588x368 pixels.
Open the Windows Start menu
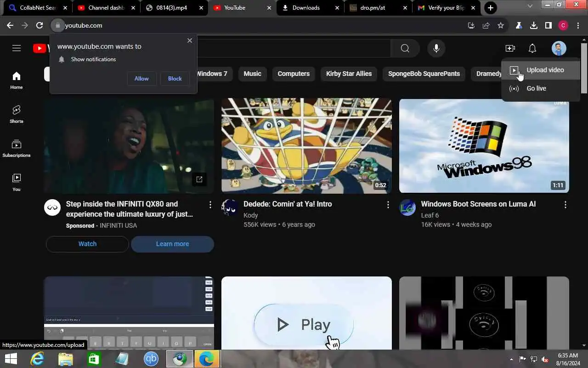point(11,359)
